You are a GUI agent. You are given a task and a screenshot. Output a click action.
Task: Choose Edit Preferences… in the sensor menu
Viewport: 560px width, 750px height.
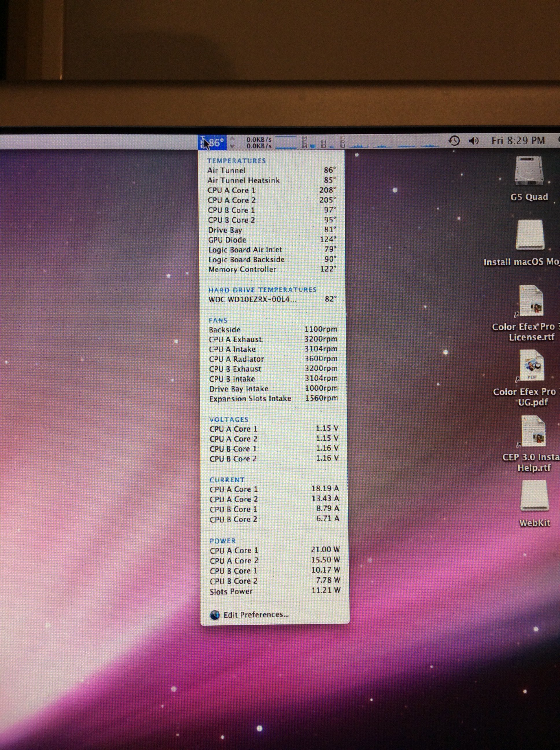[x=256, y=615]
